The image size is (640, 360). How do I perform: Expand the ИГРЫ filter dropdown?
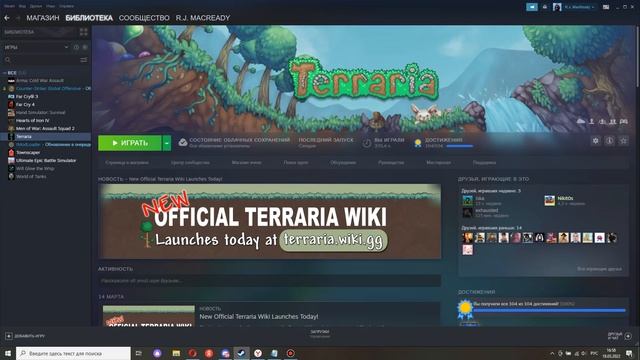(x=66, y=47)
